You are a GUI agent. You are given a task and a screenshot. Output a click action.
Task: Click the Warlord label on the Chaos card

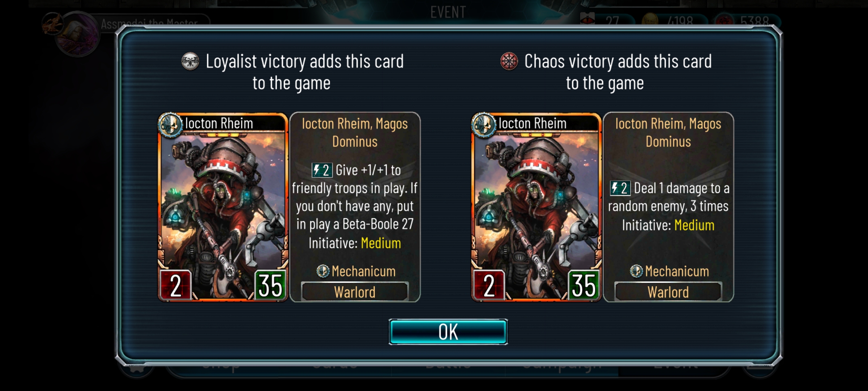click(x=668, y=292)
